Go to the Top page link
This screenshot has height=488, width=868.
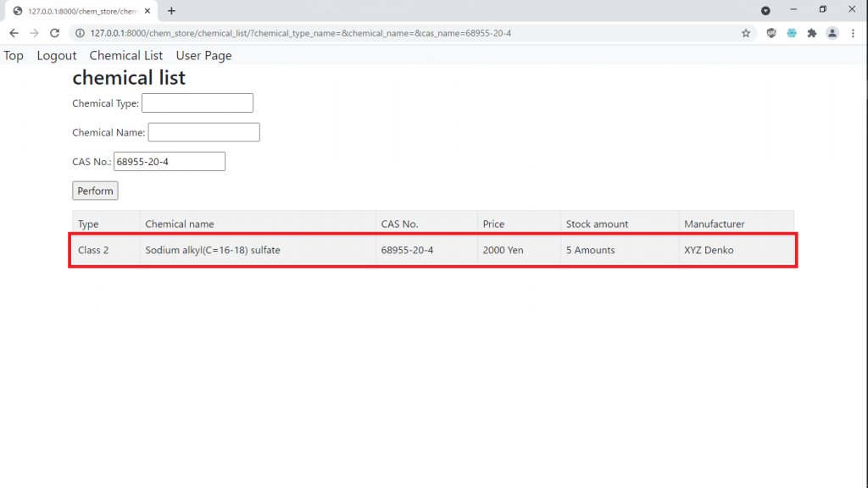[x=14, y=56]
